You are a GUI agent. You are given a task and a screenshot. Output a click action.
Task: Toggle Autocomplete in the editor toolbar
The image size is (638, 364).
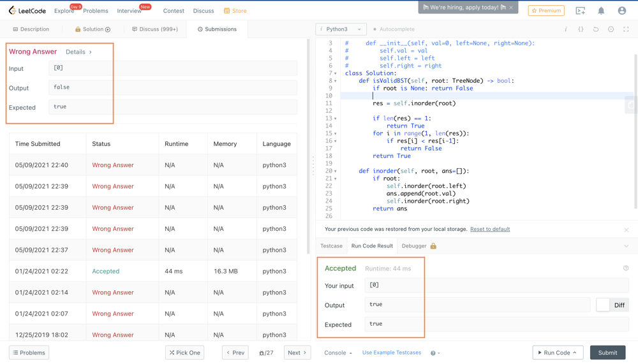click(x=394, y=29)
